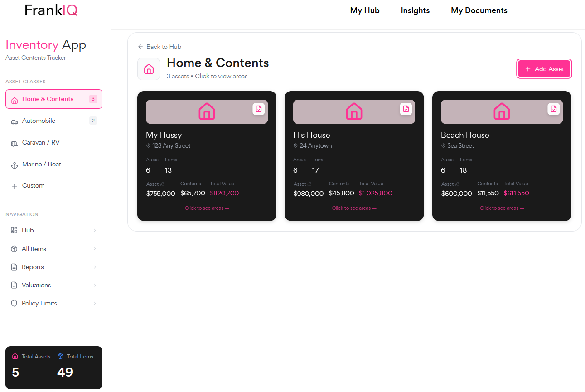Select Automobile asset class
The width and height of the screenshot is (585, 392).
click(x=39, y=121)
